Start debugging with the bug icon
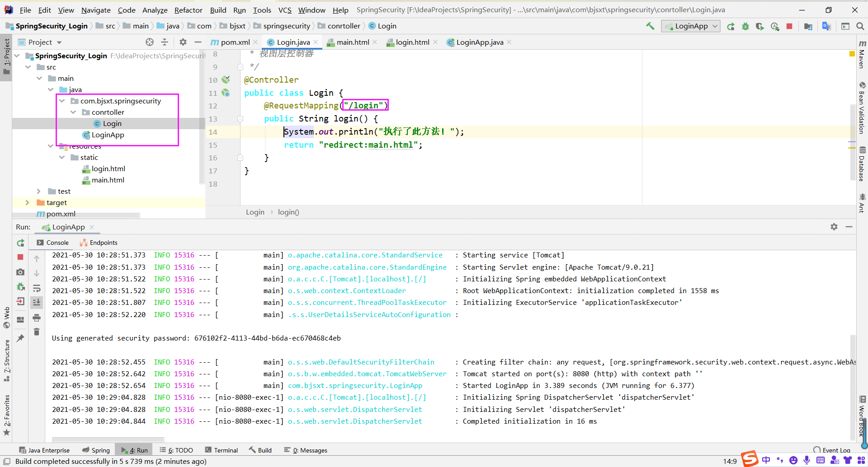The image size is (868, 467). click(x=745, y=26)
